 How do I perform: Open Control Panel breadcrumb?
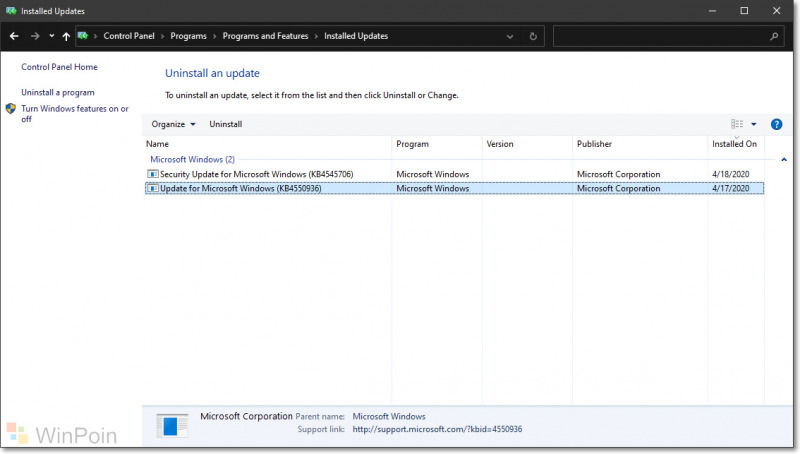pyautogui.click(x=129, y=36)
